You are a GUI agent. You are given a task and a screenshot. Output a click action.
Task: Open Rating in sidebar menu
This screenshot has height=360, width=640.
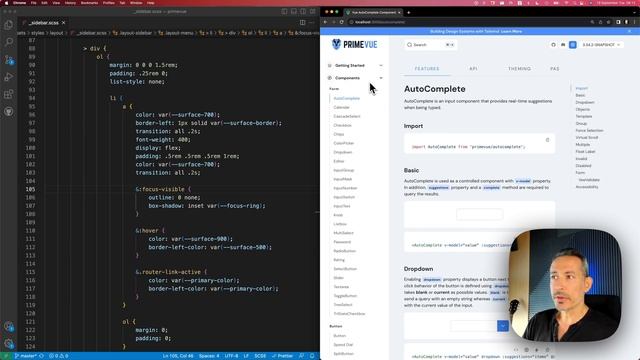point(339,260)
